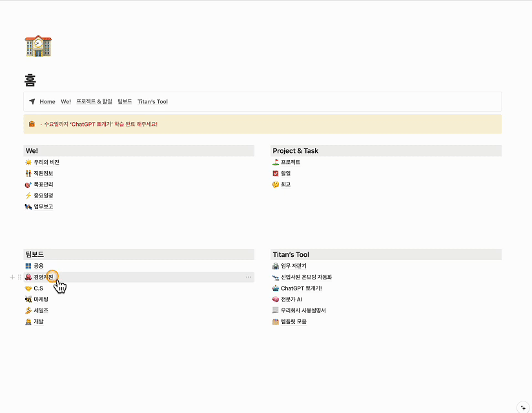Click the sparkle AI icon at bottom right
The height and width of the screenshot is (413, 532).
tap(524, 407)
